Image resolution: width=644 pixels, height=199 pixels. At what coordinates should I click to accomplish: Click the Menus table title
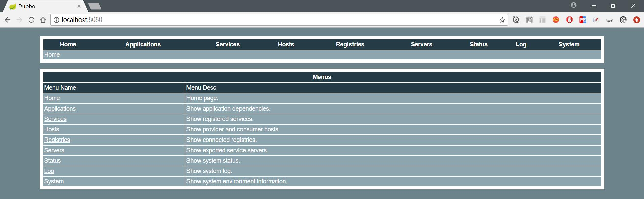[322, 77]
